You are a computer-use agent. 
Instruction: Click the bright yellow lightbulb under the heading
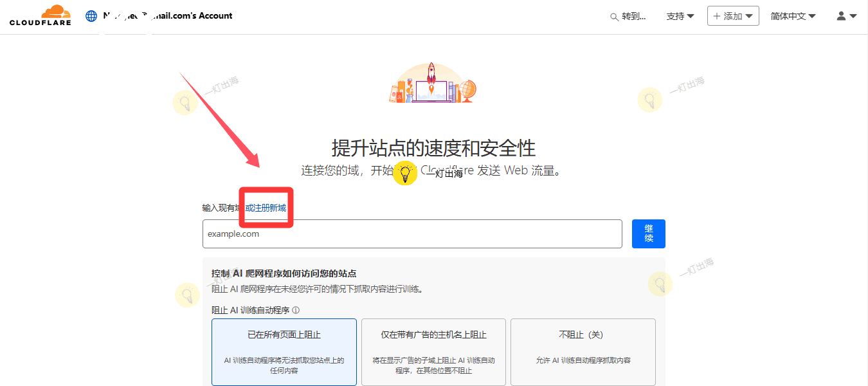[405, 172]
